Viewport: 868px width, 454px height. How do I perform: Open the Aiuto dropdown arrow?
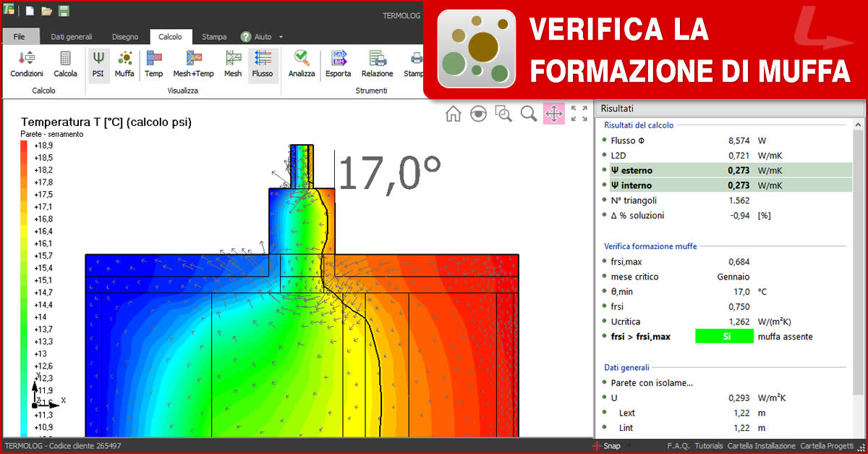[x=281, y=36]
